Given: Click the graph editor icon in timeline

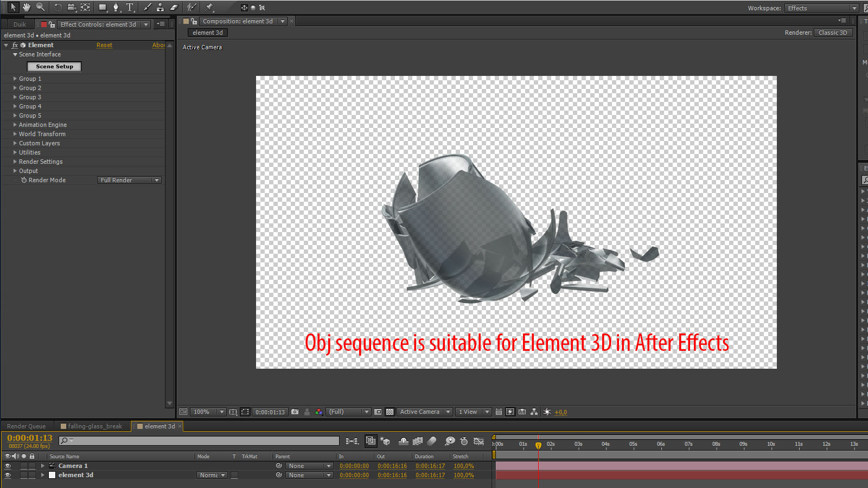Looking at the screenshot, I should (478, 441).
